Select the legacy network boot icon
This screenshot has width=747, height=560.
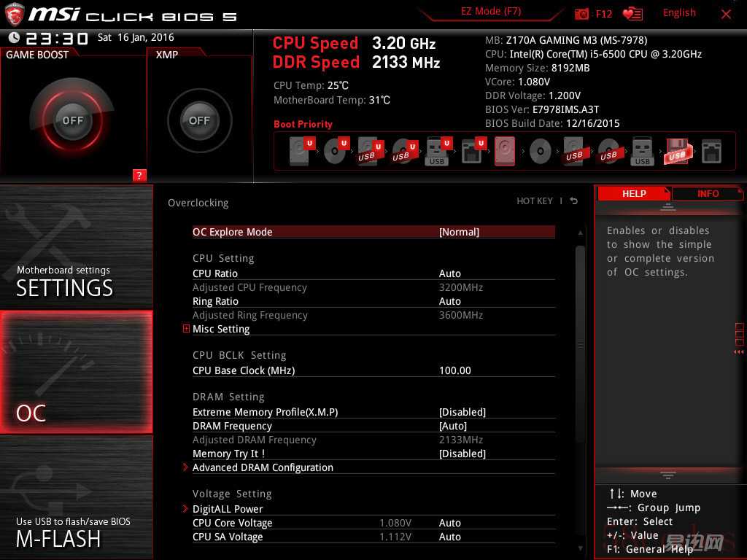(x=711, y=152)
